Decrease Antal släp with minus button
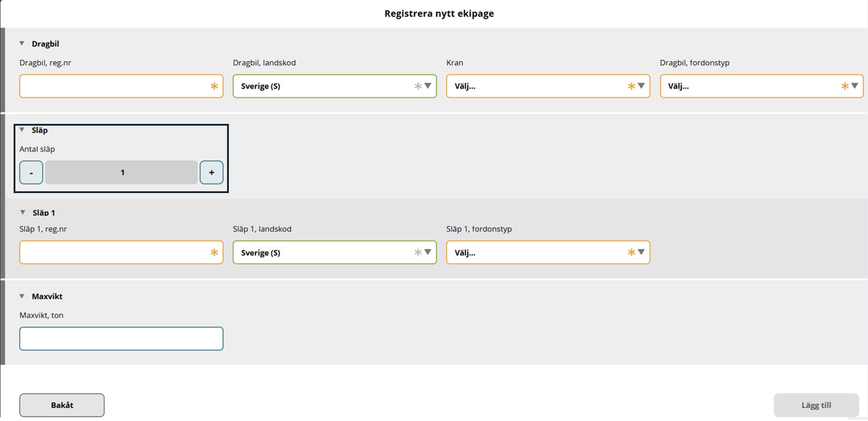 (x=31, y=172)
